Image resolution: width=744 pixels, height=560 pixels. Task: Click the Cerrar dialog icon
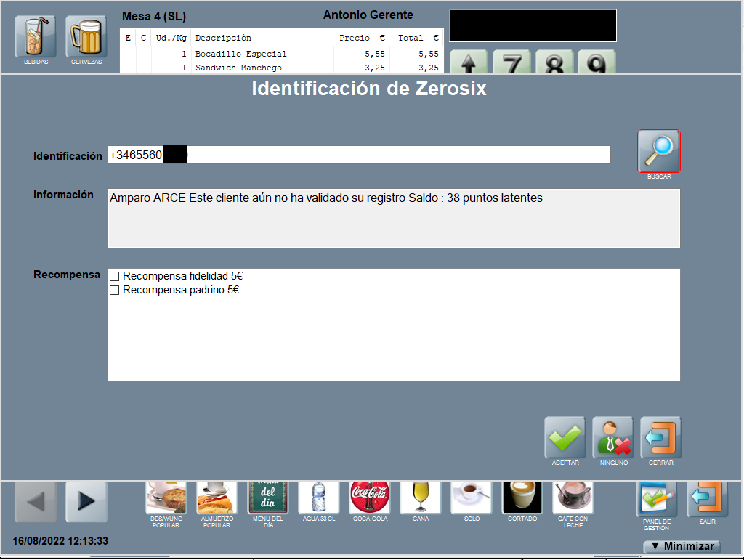[x=660, y=437]
